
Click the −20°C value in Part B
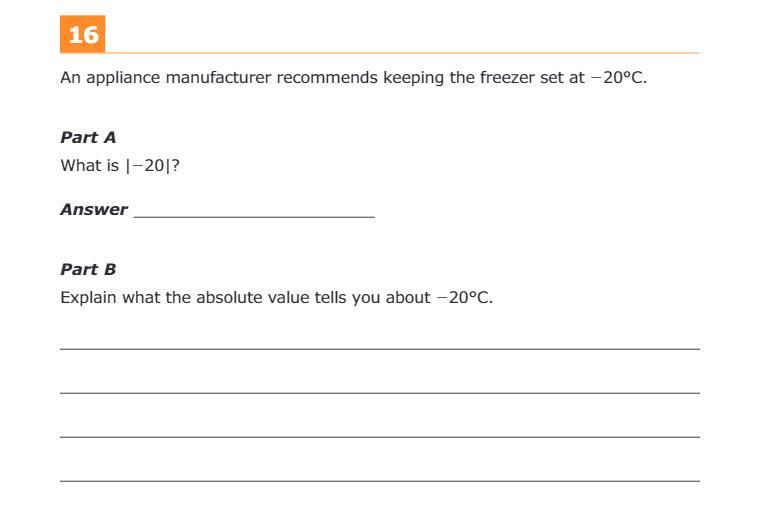(464, 297)
